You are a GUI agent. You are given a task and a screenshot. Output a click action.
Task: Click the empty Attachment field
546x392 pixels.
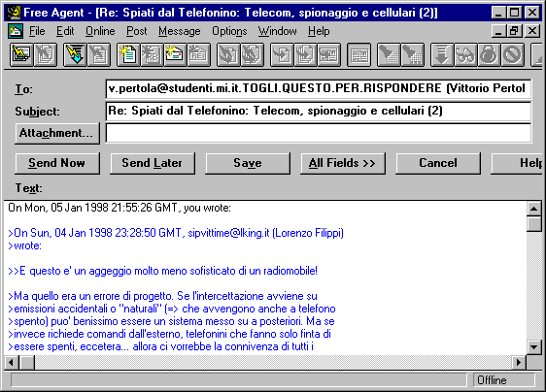[x=319, y=133]
